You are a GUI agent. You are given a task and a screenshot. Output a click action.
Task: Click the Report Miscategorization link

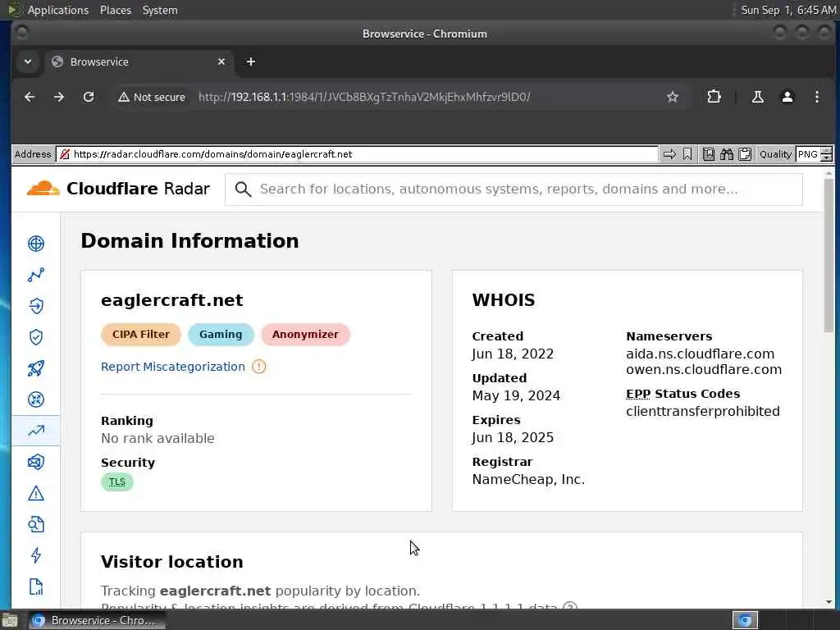coord(172,367)
